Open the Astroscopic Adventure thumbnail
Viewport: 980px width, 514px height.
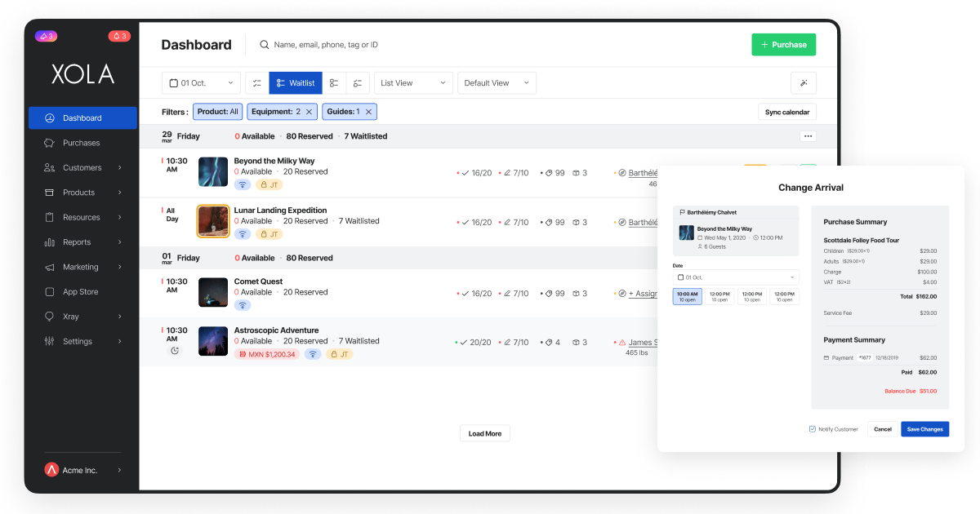click(x=213, y=341)
